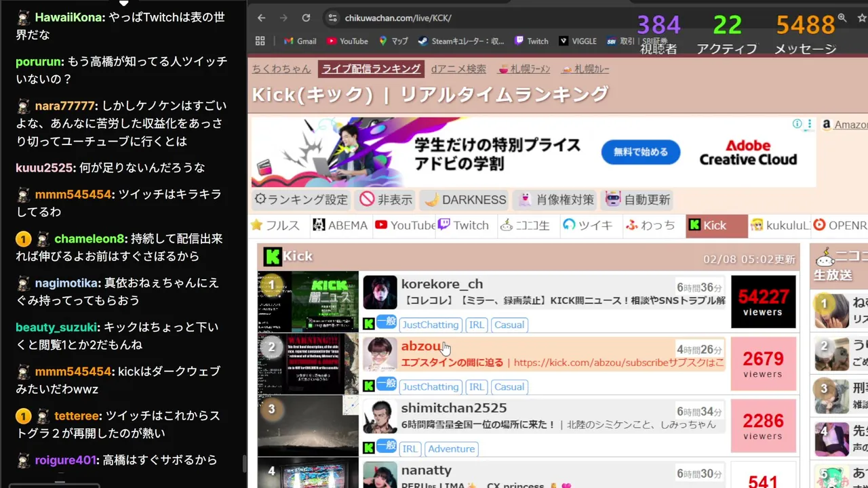Viewport: 868px width, 488px height.
Task: Open site info icon beside URL
Action: click(x=332, y=18)
